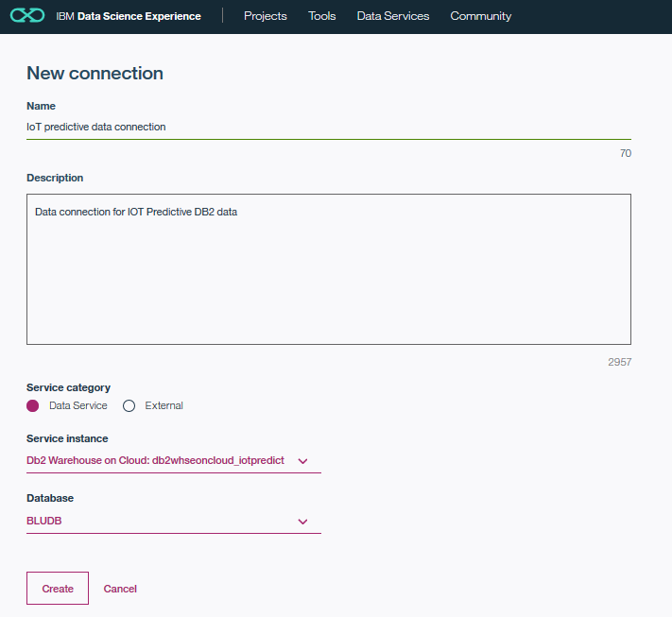The height and width of the screenshot is (617, 672).
Task: Click inside the Description text area
Action: point(329,269)
